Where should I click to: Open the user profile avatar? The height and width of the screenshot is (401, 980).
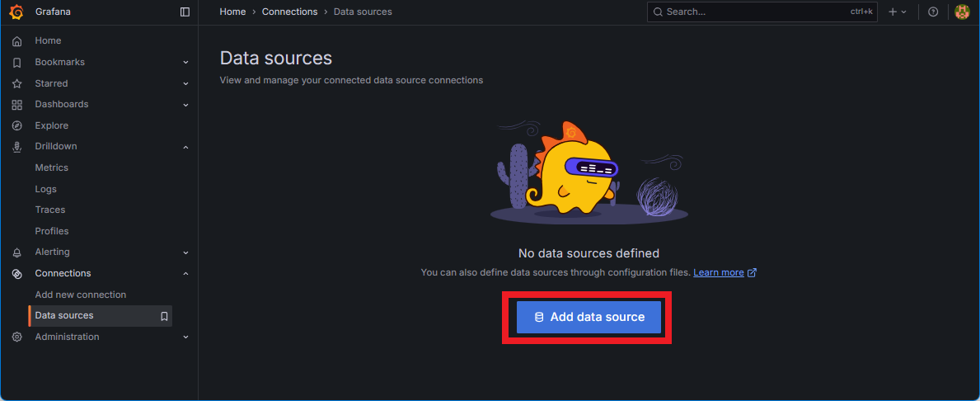(962, 12)
